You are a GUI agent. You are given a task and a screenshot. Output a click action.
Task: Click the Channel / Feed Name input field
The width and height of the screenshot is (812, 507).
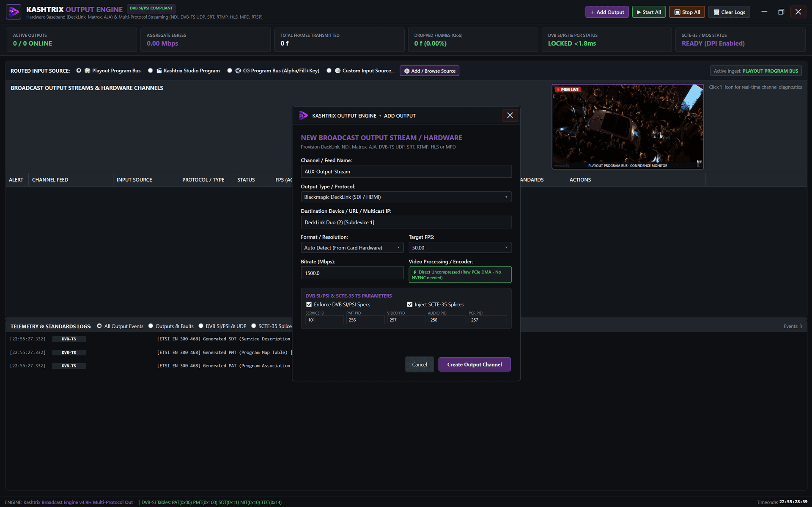[x=406, y=172]
